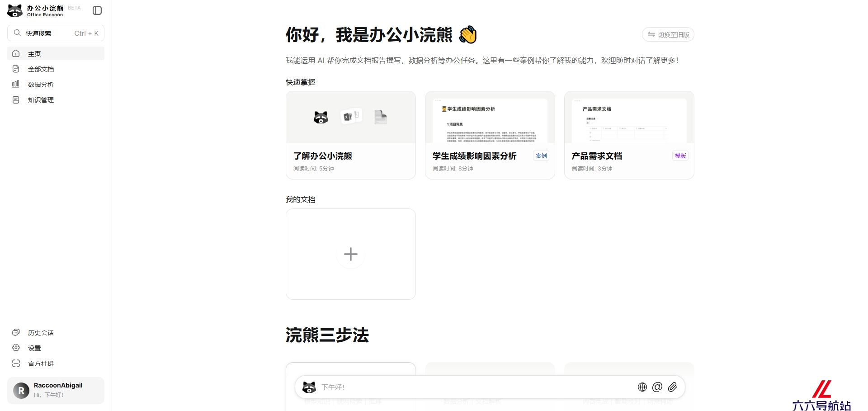The image size is (868, 411).
Task: Click the 阅读时间: 5分钟 text
Action: tap(313, 168)
